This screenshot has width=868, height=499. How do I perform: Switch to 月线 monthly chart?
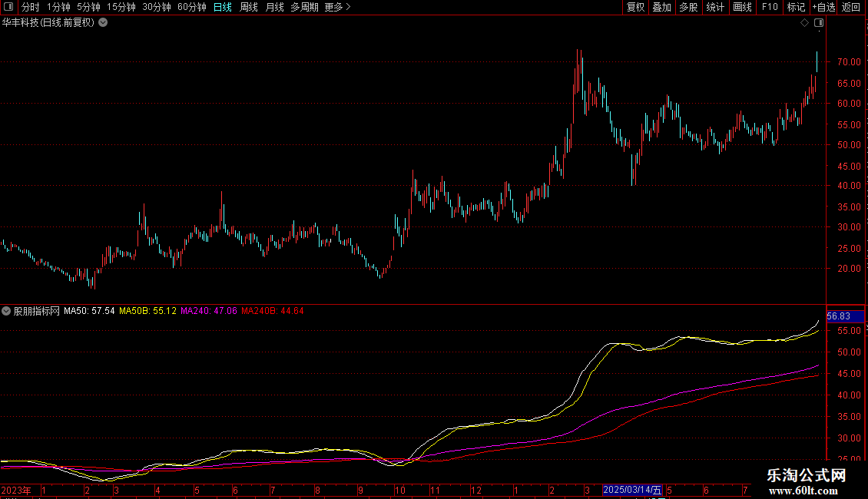click(x=274, y=7)
